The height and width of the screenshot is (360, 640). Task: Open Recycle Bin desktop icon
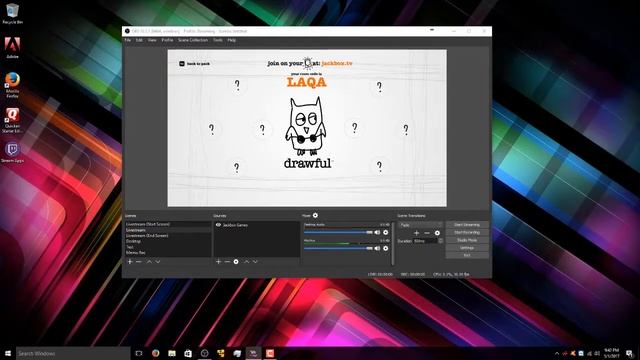12,13
